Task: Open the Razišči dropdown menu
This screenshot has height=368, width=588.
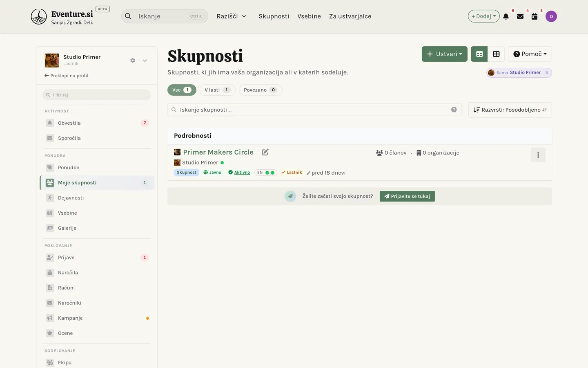Action: (232, 16)
